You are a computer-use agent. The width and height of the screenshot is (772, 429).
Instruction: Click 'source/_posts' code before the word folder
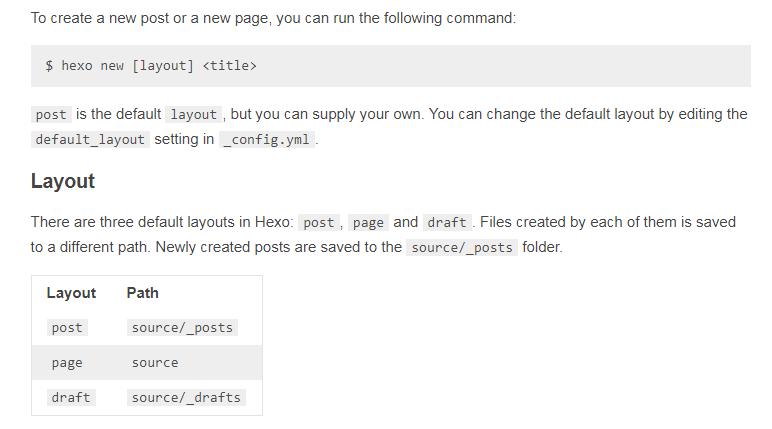tap(462, 248)
